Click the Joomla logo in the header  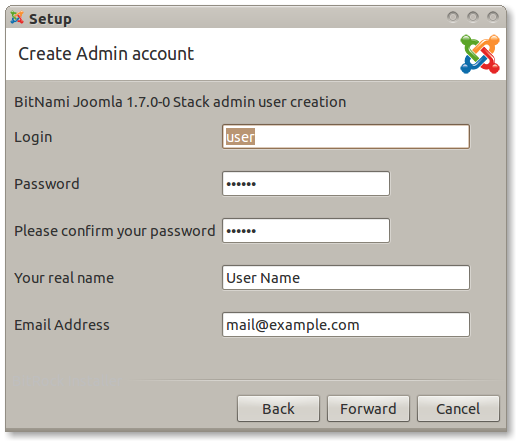(480, 54)
